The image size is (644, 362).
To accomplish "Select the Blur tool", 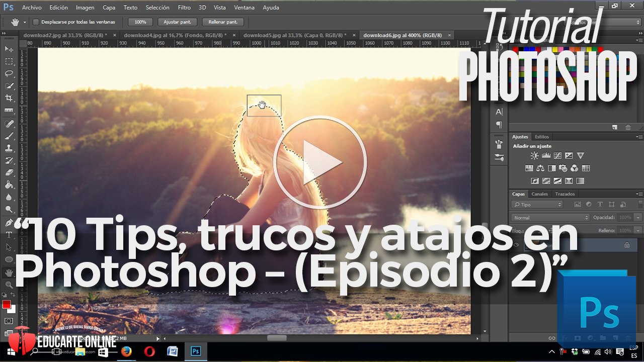I will [x=9, y=197].
